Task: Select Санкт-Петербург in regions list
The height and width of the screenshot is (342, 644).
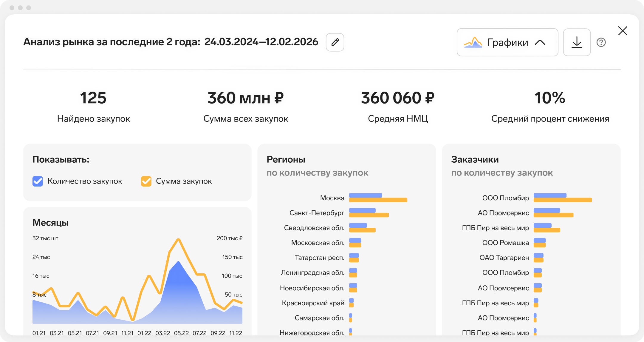Action: pyautogui.click(x=317, y=213)
